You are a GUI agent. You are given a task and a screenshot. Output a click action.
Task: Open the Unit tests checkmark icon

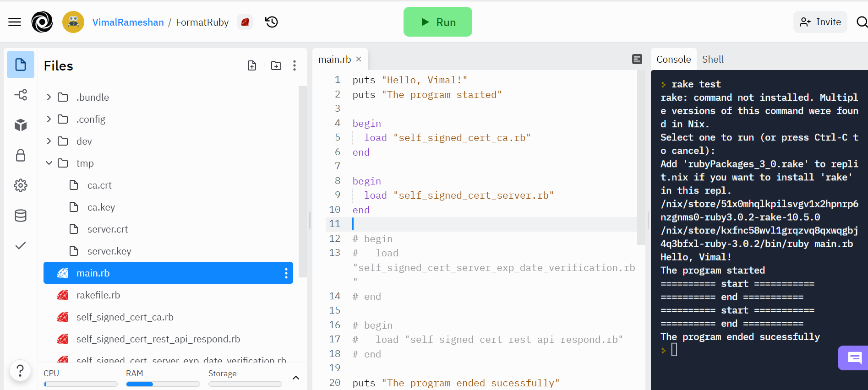tap(21, 246)
